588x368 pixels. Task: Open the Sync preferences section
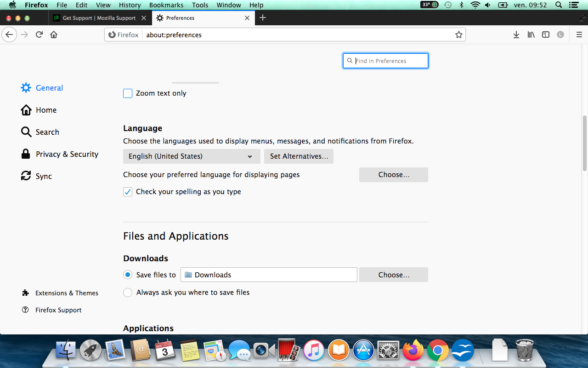[x=37, y=176]
